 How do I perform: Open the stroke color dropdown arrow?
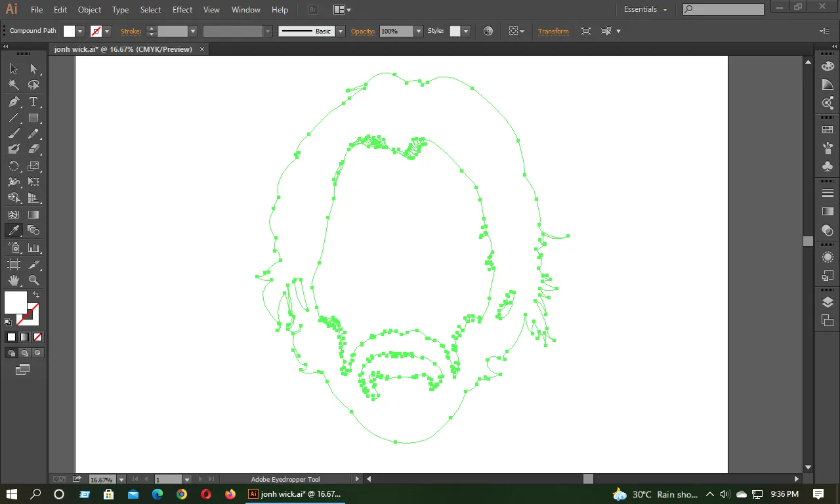[x=107, y=31]
